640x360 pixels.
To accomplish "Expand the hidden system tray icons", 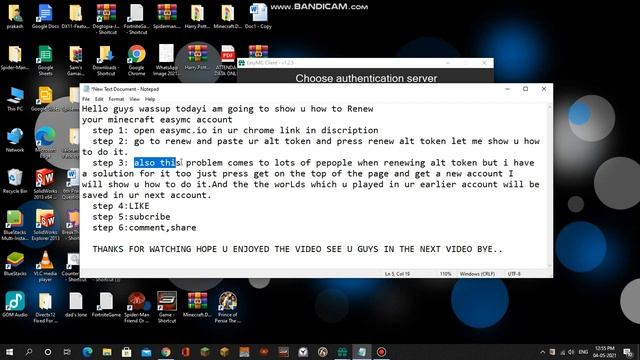I will 542,352.
